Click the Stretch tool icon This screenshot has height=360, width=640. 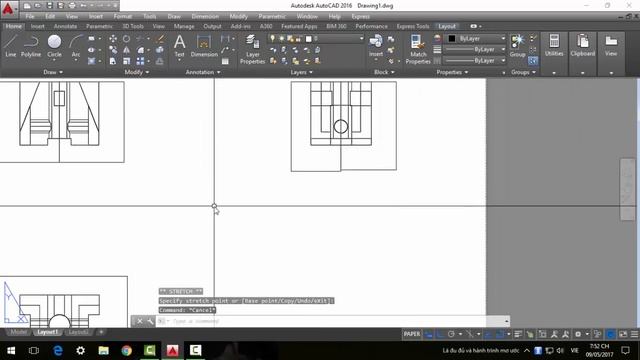tap(113, 61)
